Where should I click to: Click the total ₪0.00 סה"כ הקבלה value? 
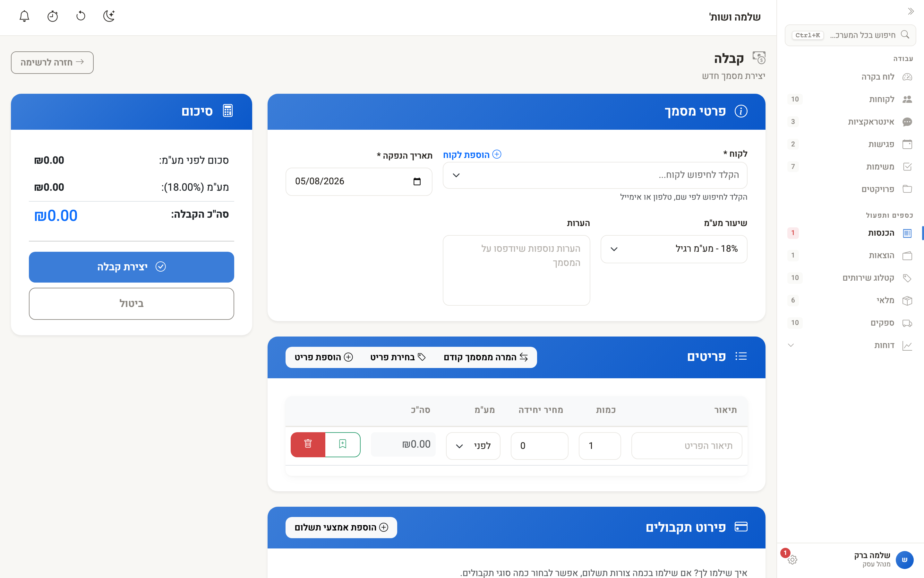(x=56, y=215)
